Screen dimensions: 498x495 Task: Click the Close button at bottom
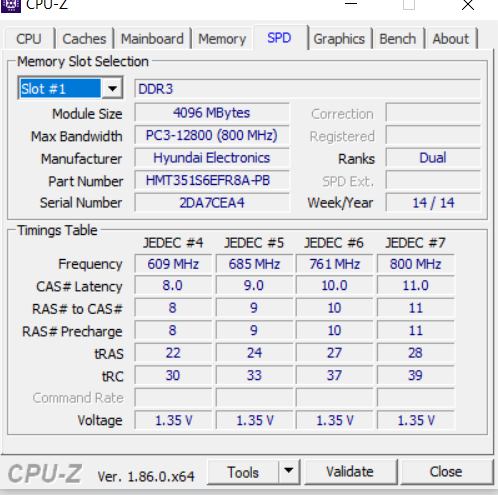pos(446,472)
